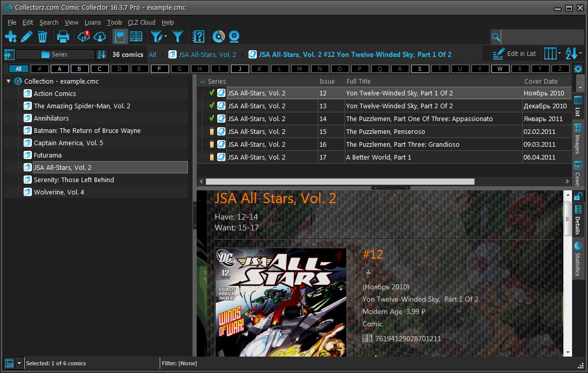The height and width of the screenshot is (373, 588).
Task: Select The Amazing Spider-Man, Vol. 2 folder
Action: (82, 106)
